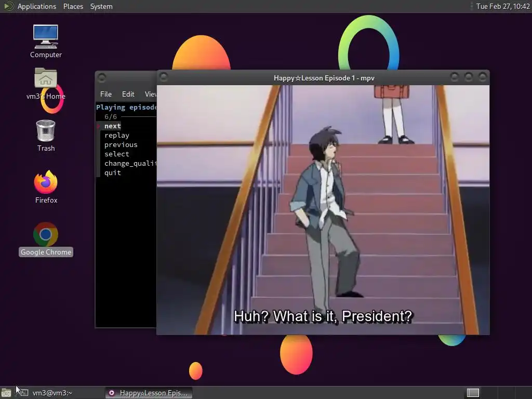The height and width of the screenshot is (399, 532).
Task: Click the subtitle 'Huh? What is it, President?'
Action: 323,316
